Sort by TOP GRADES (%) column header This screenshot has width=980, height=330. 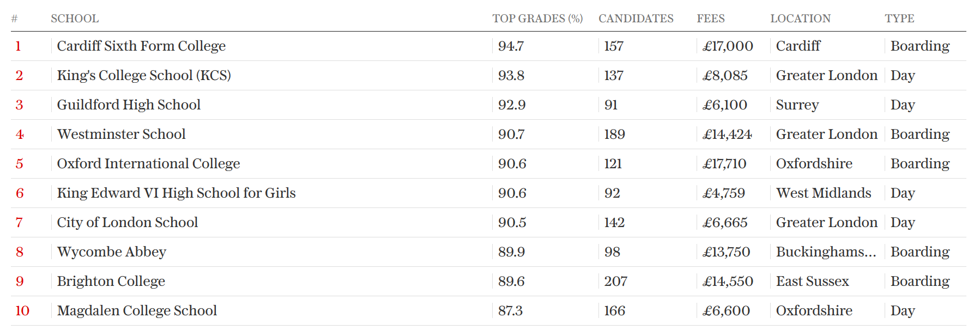[537, 19]
